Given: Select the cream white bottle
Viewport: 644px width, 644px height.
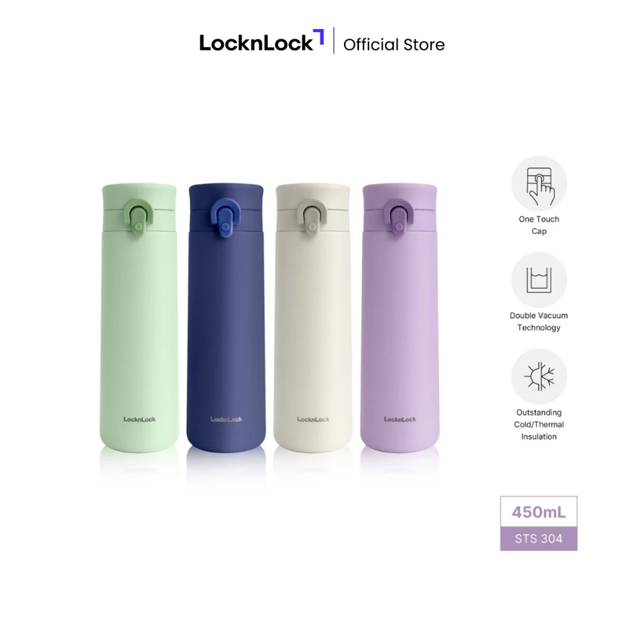Looking at the screenshot, I should [x=313, y=318].
